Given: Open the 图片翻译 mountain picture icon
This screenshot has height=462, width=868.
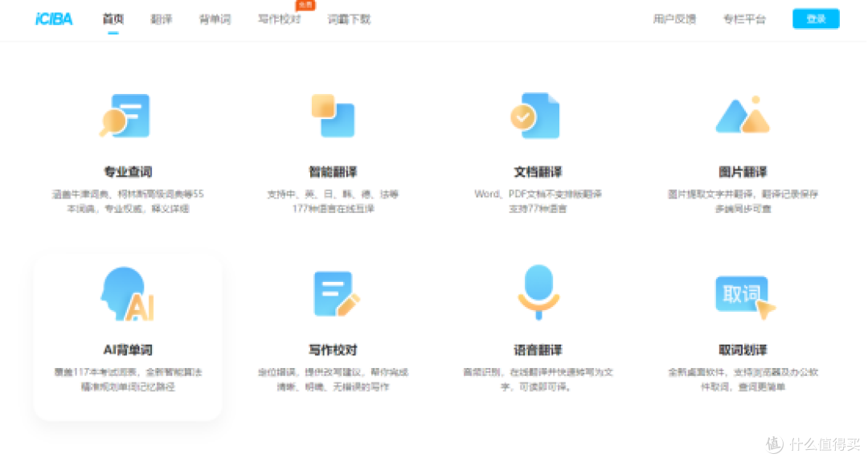Looking at the screenshot, I should (x=743, y=115).
